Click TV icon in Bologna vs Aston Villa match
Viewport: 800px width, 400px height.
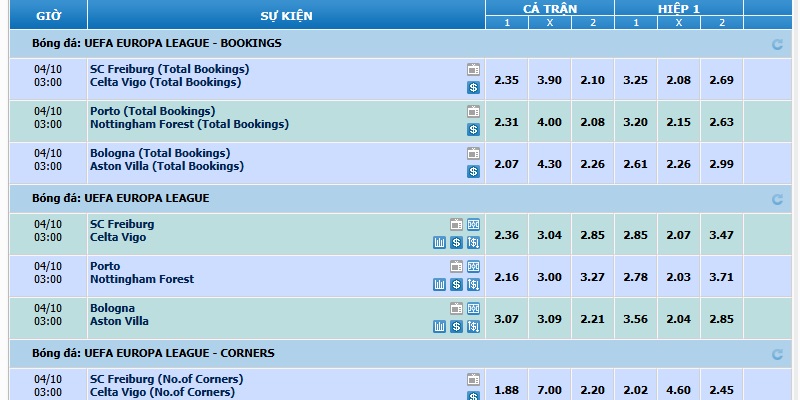tap(456, 308)
